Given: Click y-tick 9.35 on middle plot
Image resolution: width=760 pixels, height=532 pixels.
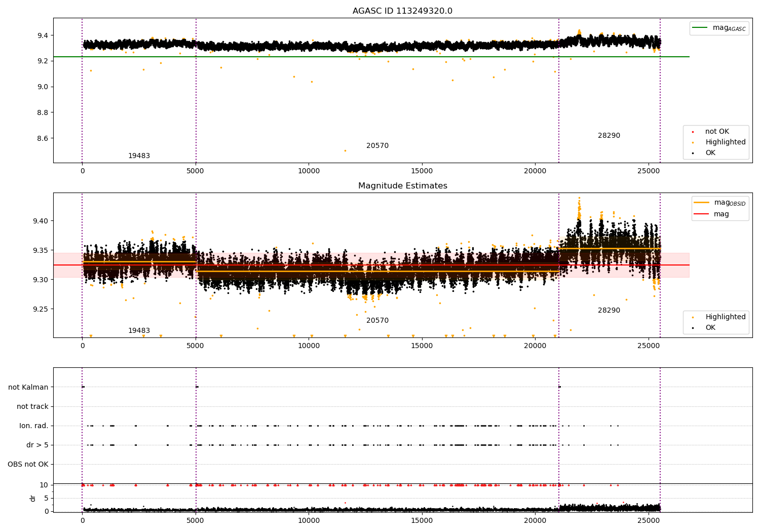Looking at the screenshot, I should point(41,250).
